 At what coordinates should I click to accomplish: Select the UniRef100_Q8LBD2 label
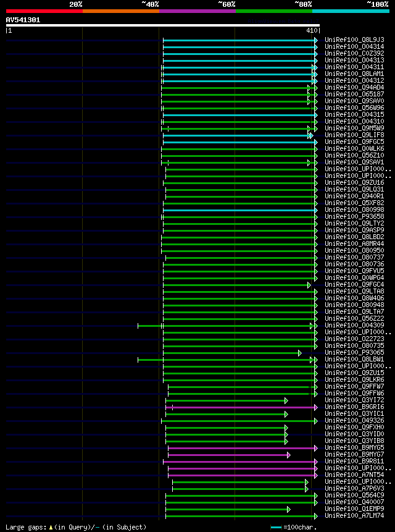pos(354,237)
